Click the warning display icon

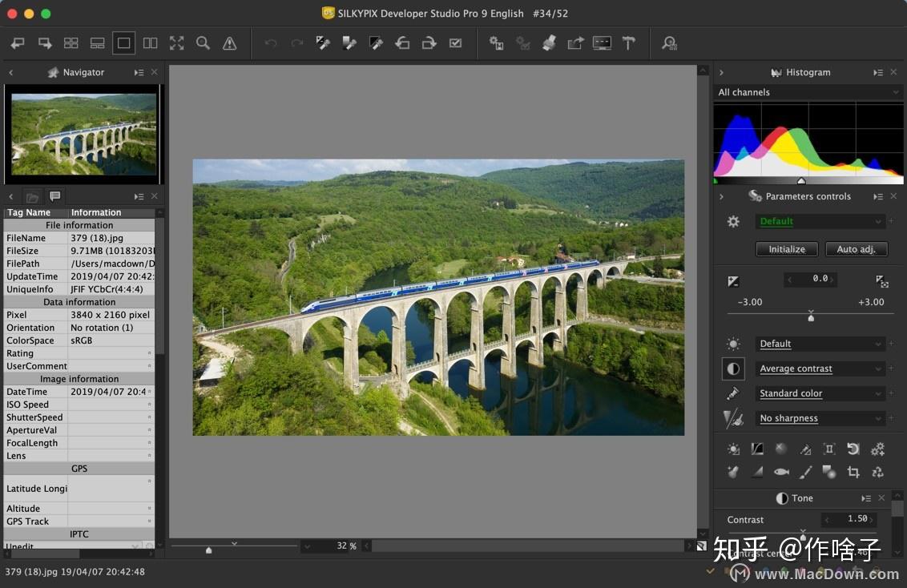(229, 42)
